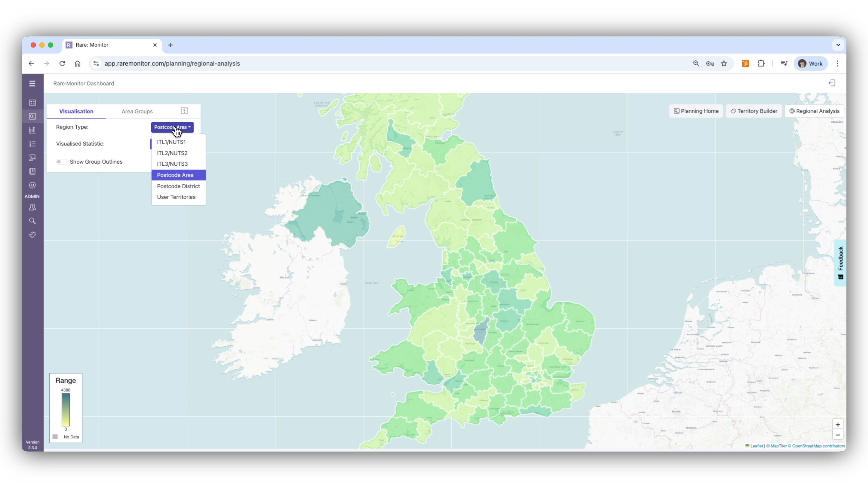This screenshot has width=868, height=488.
Task: Click the Regional Analysis button
Action: [814, 111]
